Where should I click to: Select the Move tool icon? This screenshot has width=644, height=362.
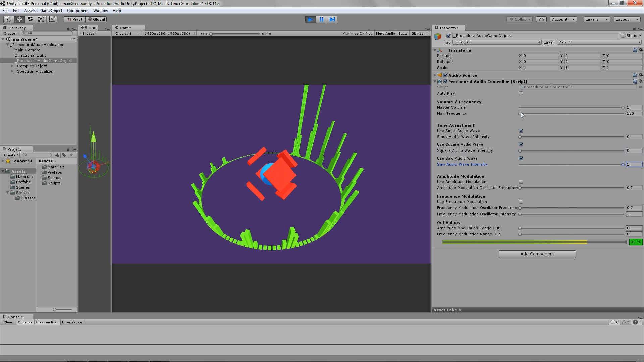(x=19, y=19)
